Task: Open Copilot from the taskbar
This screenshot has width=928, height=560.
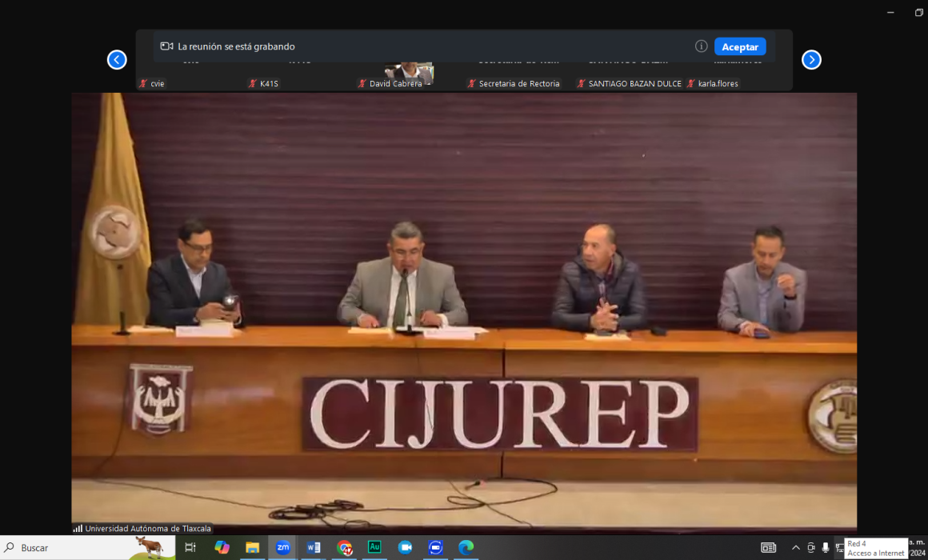Action: coord(222,547)
